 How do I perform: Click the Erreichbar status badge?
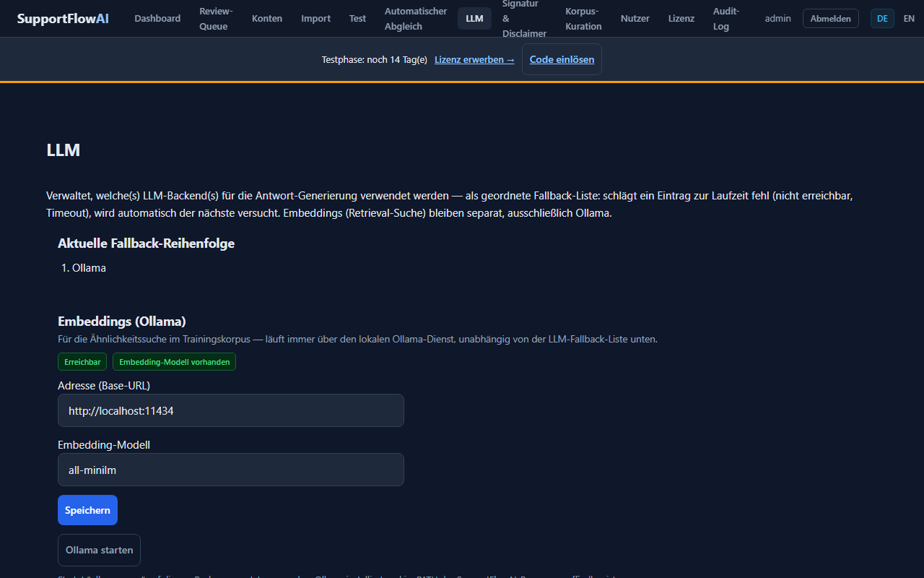(82, 362)
